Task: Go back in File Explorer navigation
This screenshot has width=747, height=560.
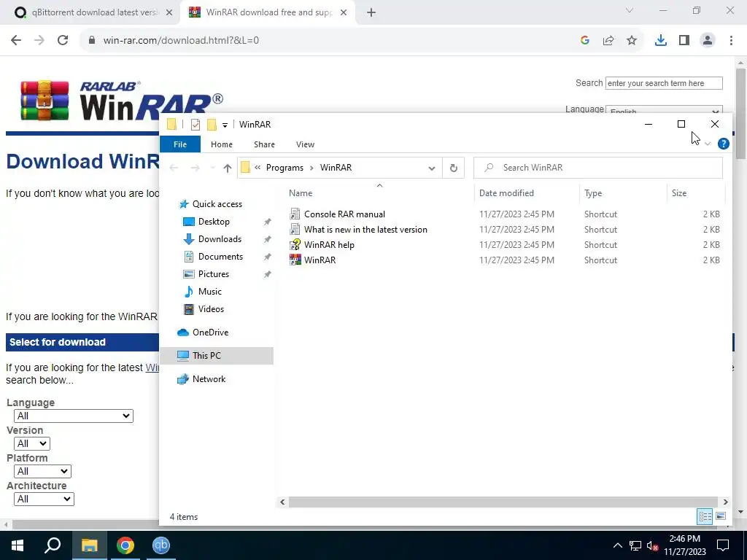Action: tap(174, 168)
